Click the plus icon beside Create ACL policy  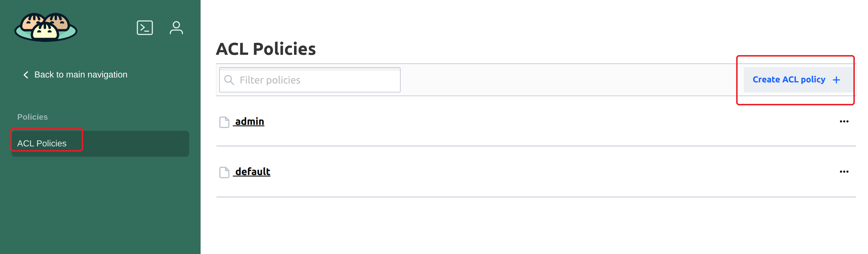click(x=836, y=80)
